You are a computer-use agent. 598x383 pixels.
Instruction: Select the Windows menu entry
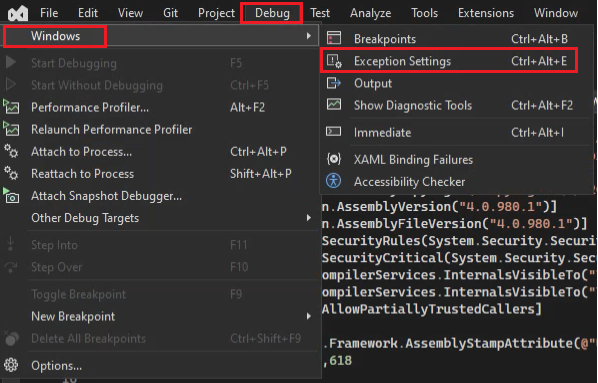point(160,36)
